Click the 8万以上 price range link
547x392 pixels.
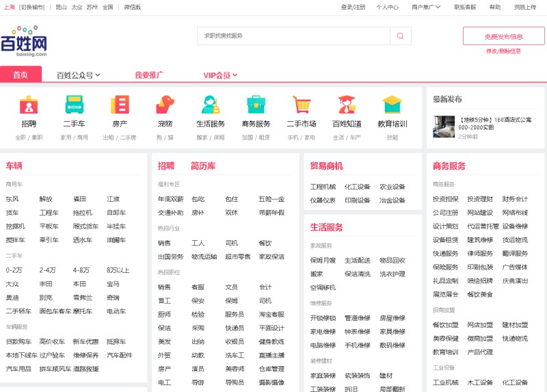[x=118, y=270]
